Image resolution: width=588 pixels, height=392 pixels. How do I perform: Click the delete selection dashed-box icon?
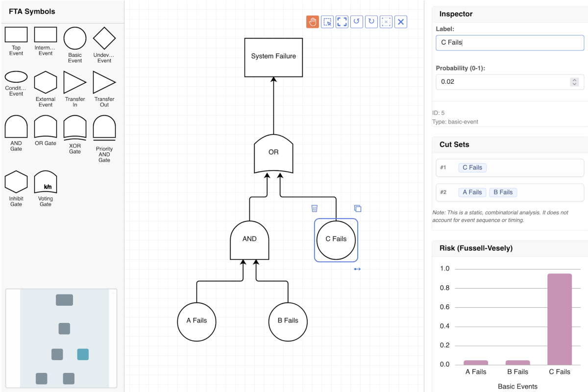tap(386, 22)
